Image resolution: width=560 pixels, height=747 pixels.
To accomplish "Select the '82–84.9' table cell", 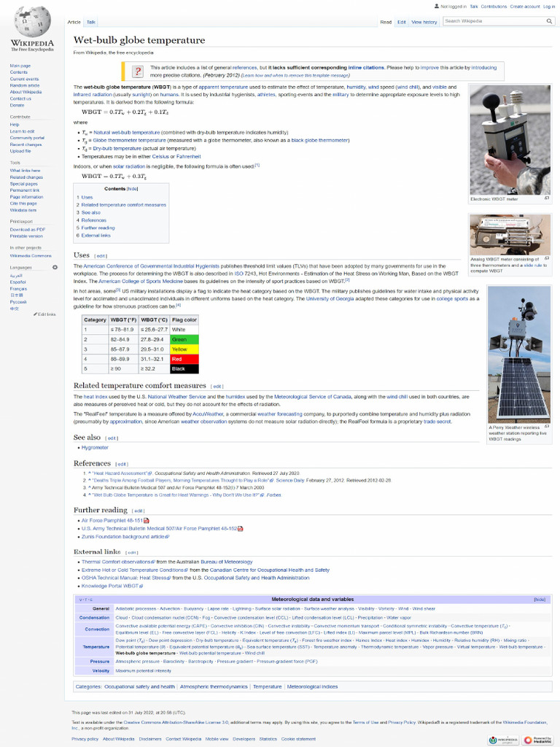I will click(x=122, y=339).
